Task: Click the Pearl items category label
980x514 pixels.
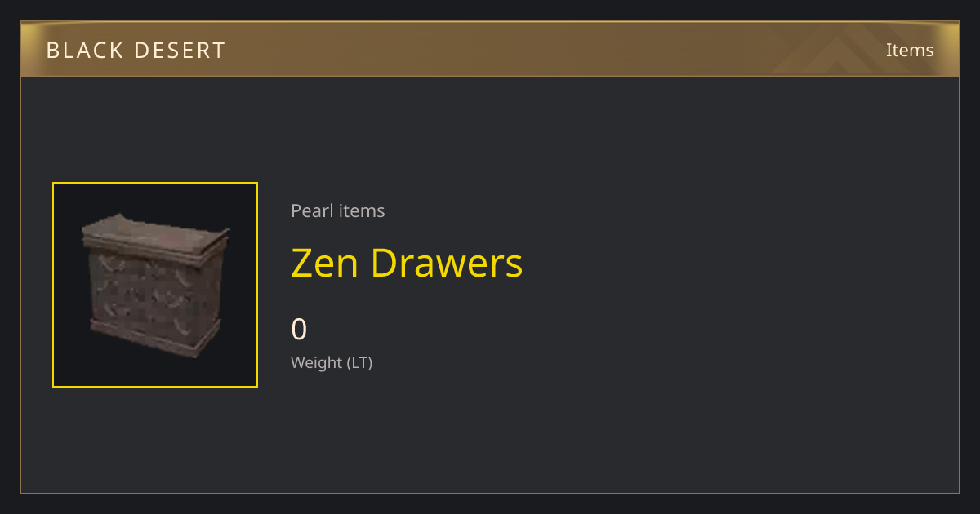Action: [x=338, y=210]
